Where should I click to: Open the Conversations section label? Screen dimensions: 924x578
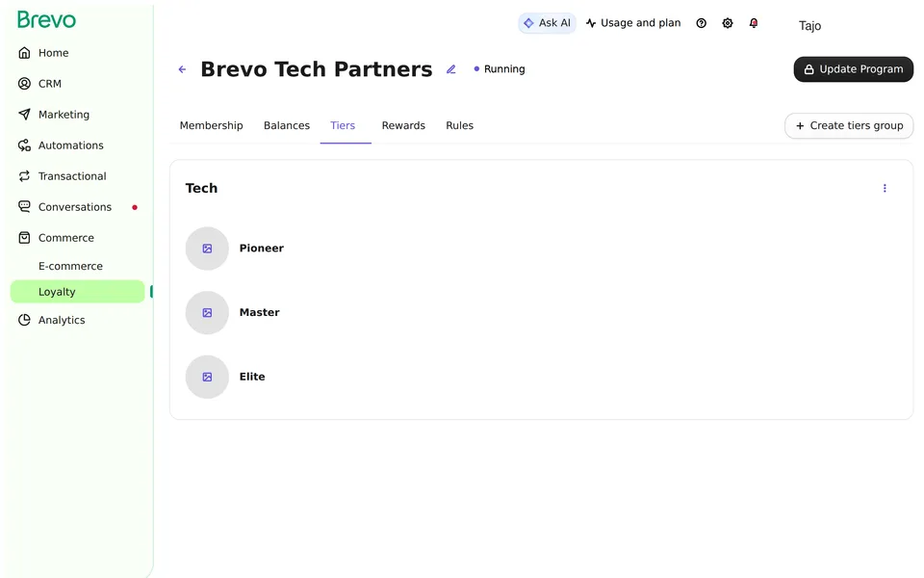click(x=75, y=207)
